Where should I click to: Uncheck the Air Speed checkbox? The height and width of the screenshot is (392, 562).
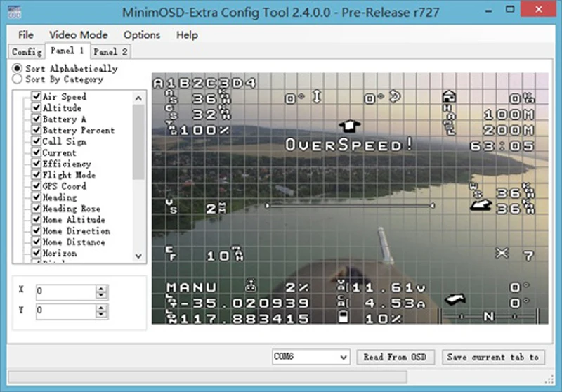point(37,96)
